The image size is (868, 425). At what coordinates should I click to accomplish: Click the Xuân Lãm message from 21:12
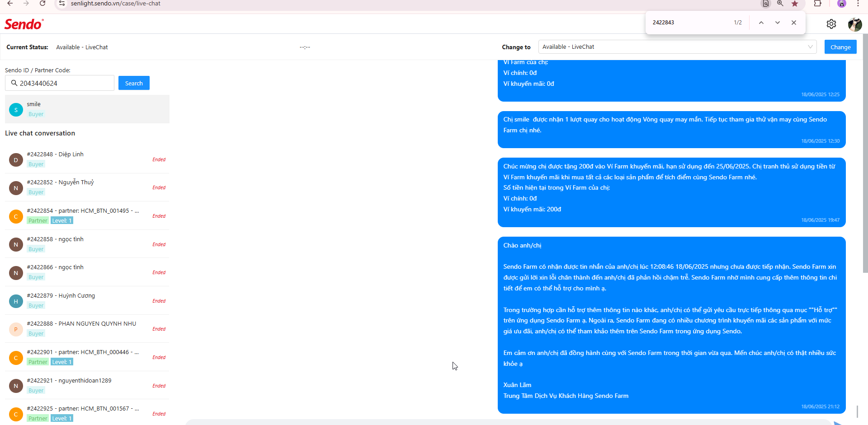671,325
